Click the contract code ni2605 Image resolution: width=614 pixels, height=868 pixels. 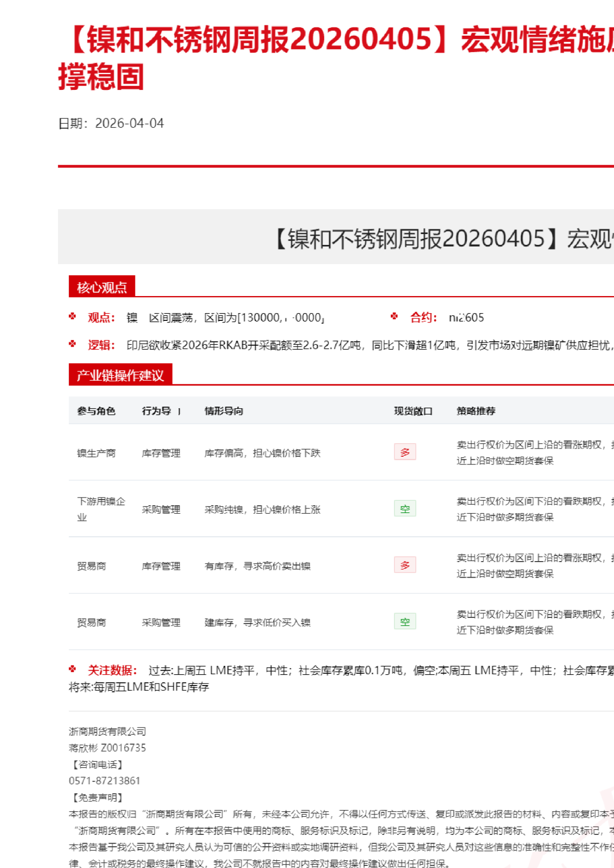click(466, 318)
